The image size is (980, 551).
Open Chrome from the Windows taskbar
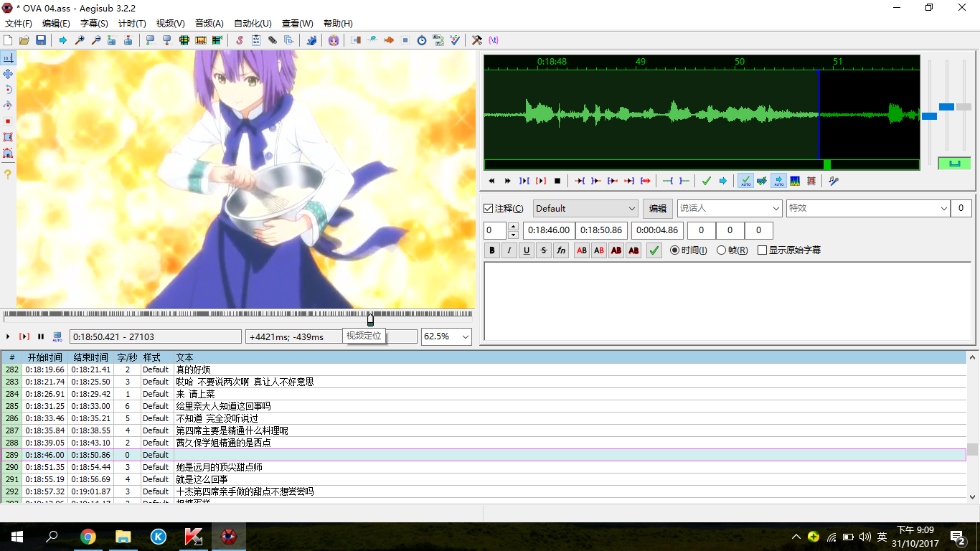[x=88, y=537]
